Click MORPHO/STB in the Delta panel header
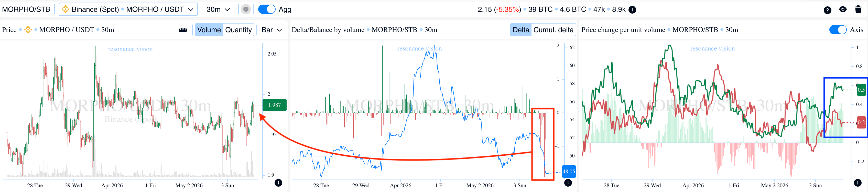Viewport: 868px width, 192px height. 394,30
